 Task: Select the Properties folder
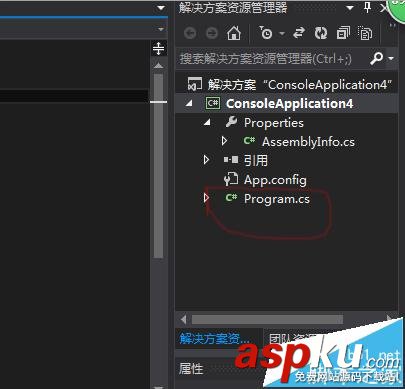274,123
